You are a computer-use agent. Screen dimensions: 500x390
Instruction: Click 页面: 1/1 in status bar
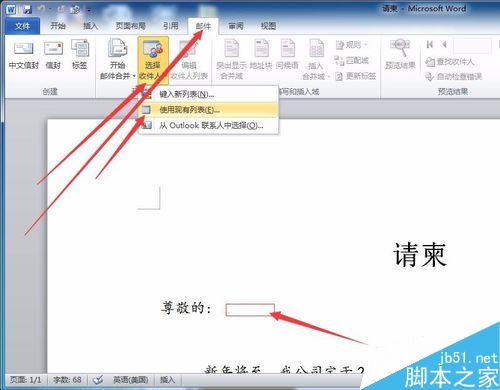(x=26, y=380)
